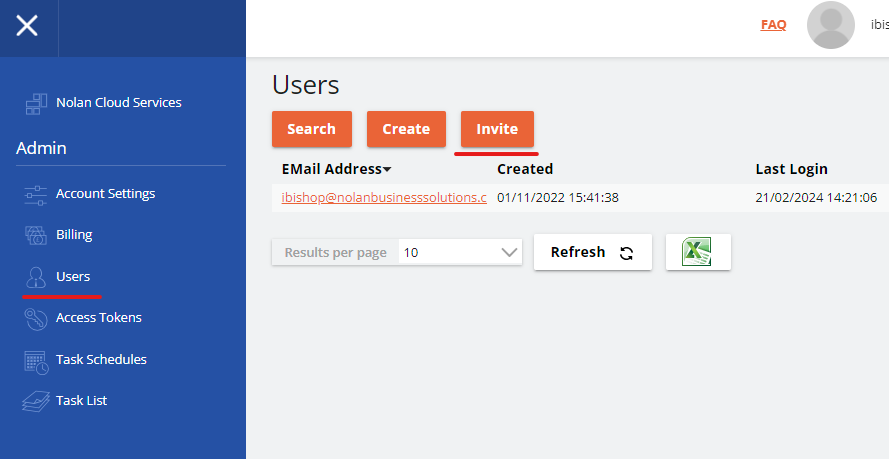Open the Results per page dropdown
889x459 pixels.
[460, 253]
